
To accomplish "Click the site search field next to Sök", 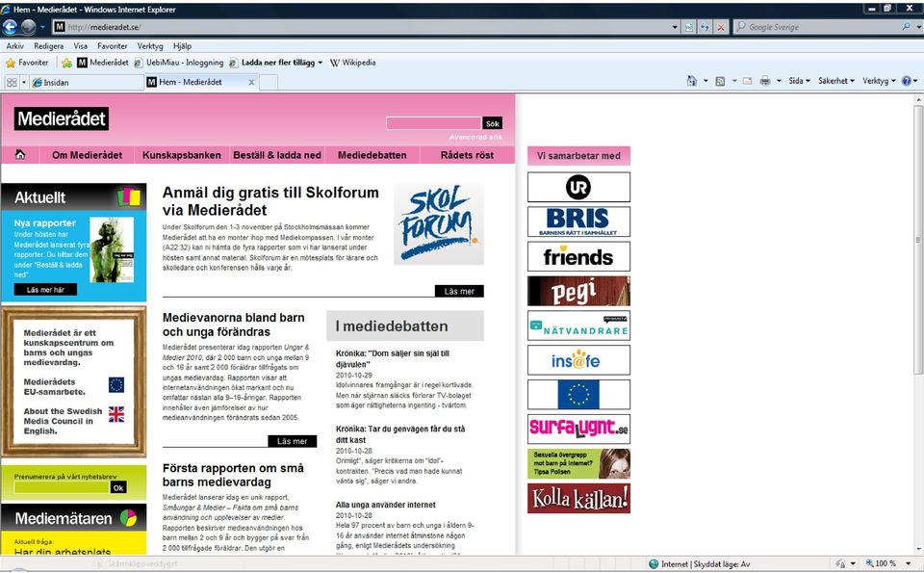I will (434, 123).
